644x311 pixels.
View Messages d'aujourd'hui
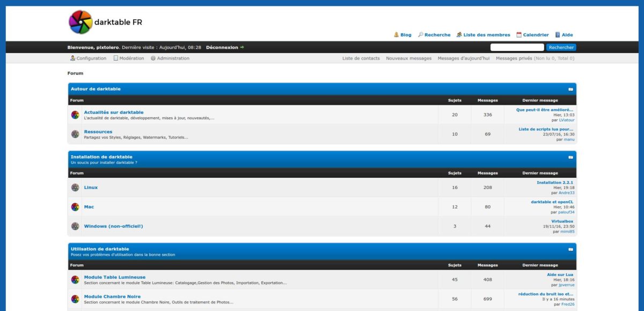464,58
